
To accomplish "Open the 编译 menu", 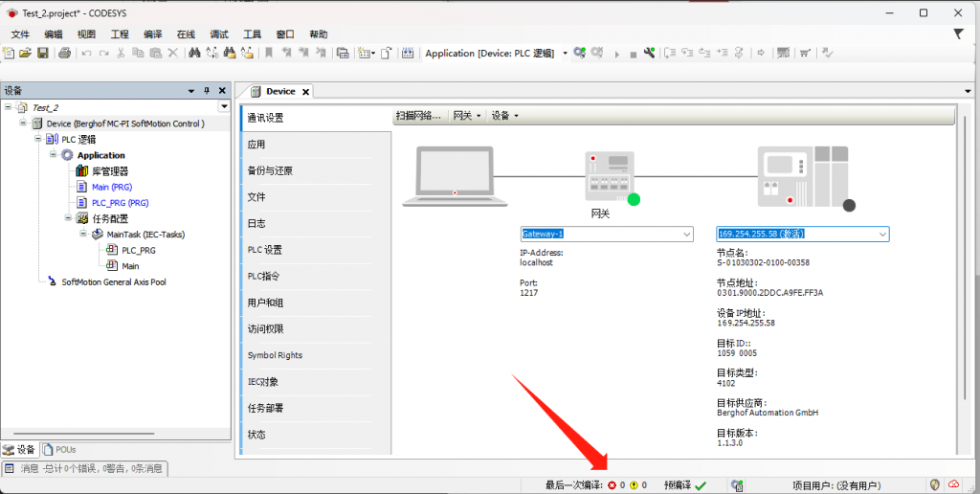I will [153, 34].
